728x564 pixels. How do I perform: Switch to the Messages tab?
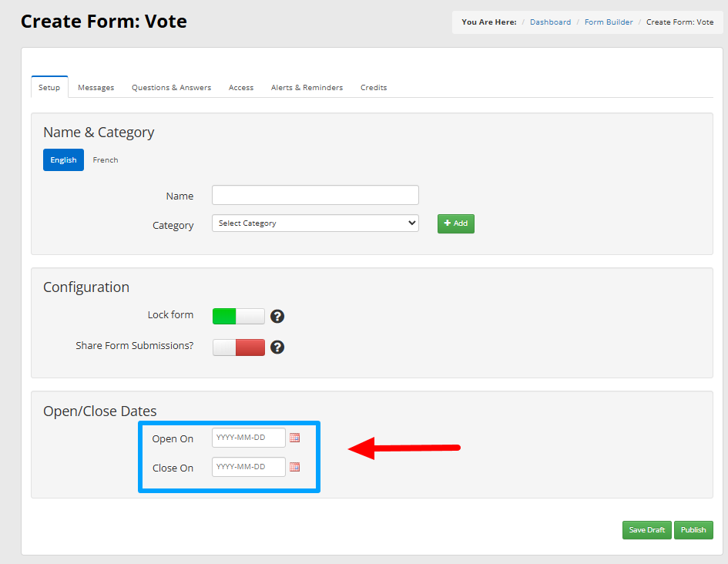pos(96,87)
